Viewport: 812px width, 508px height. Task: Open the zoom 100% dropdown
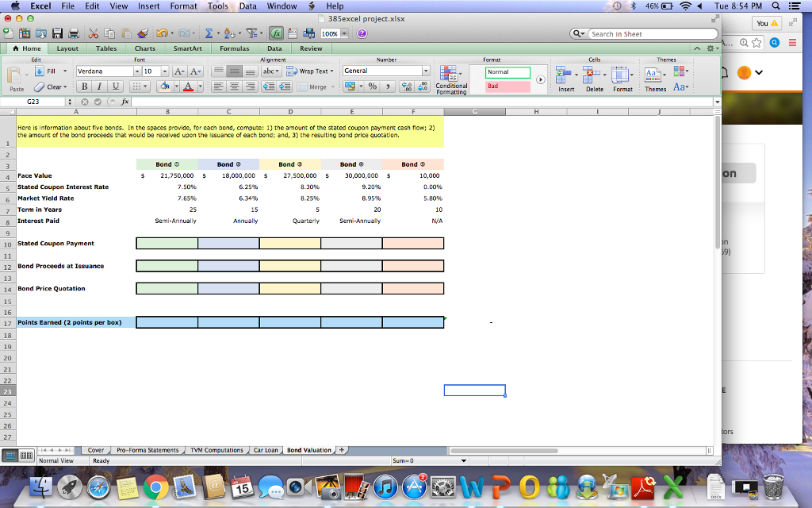pos(344,33)
